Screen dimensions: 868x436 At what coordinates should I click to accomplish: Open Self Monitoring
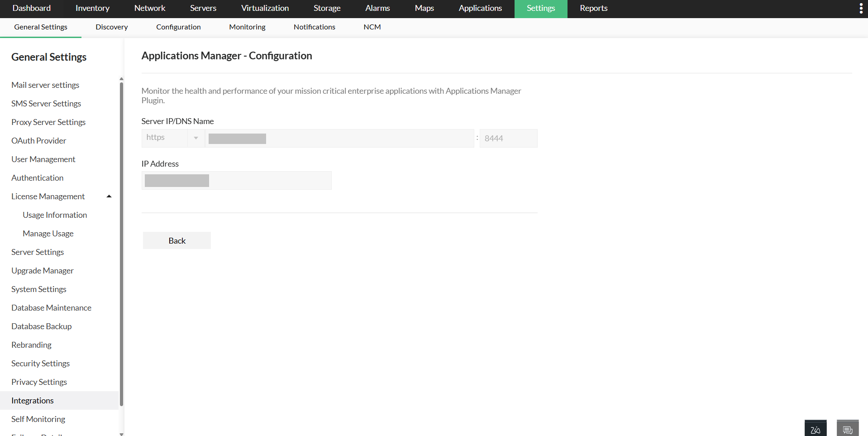pyautogui.click(x=38, y=419)
